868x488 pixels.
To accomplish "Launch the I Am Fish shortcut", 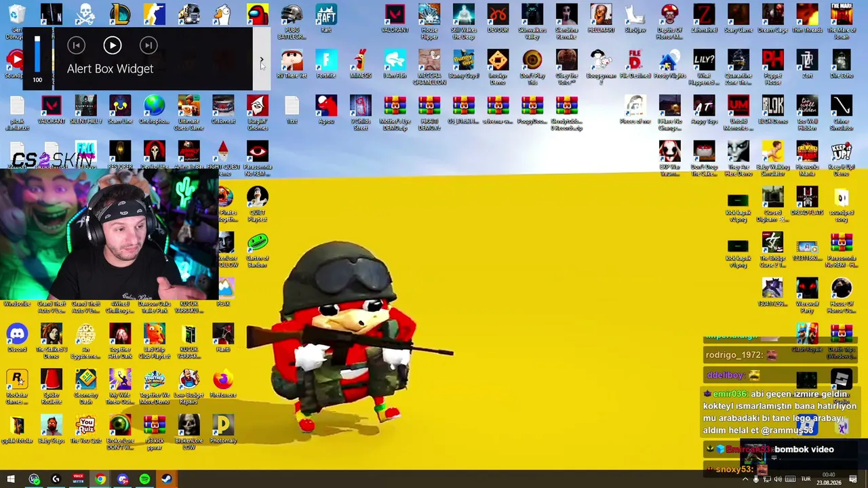I will (x=395, y=64).
